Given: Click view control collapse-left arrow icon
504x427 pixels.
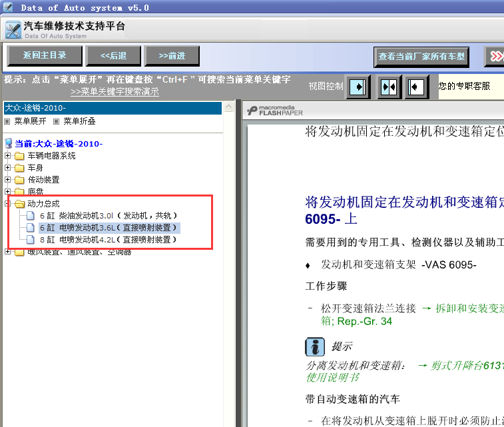Looking at the screenshot, I should 416,87.
